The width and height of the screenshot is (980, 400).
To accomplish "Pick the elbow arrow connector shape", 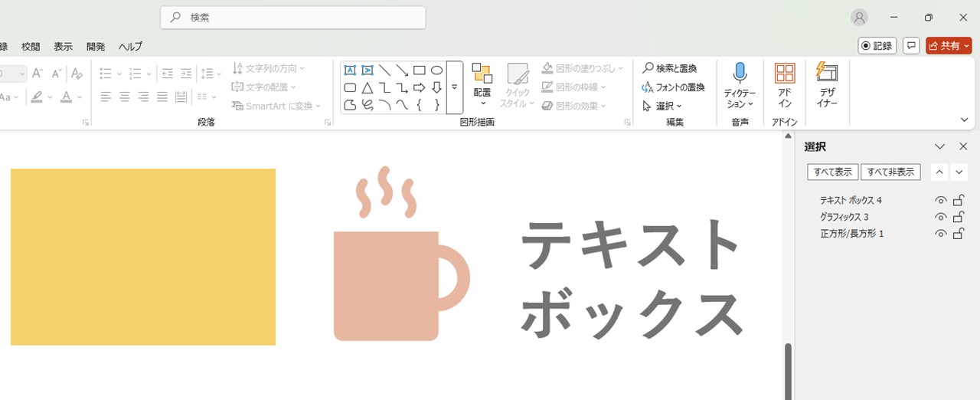I will (x=402, y=87).
